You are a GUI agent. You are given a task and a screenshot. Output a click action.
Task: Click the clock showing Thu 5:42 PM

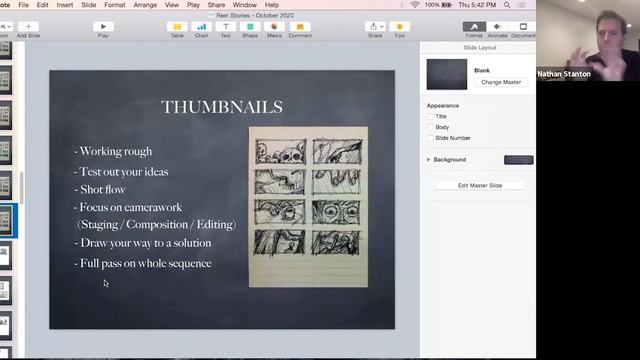tap(477, 5)
